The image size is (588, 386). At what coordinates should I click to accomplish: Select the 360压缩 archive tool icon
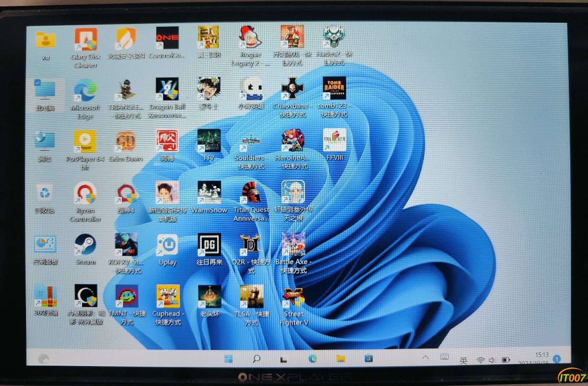(45, 296)
